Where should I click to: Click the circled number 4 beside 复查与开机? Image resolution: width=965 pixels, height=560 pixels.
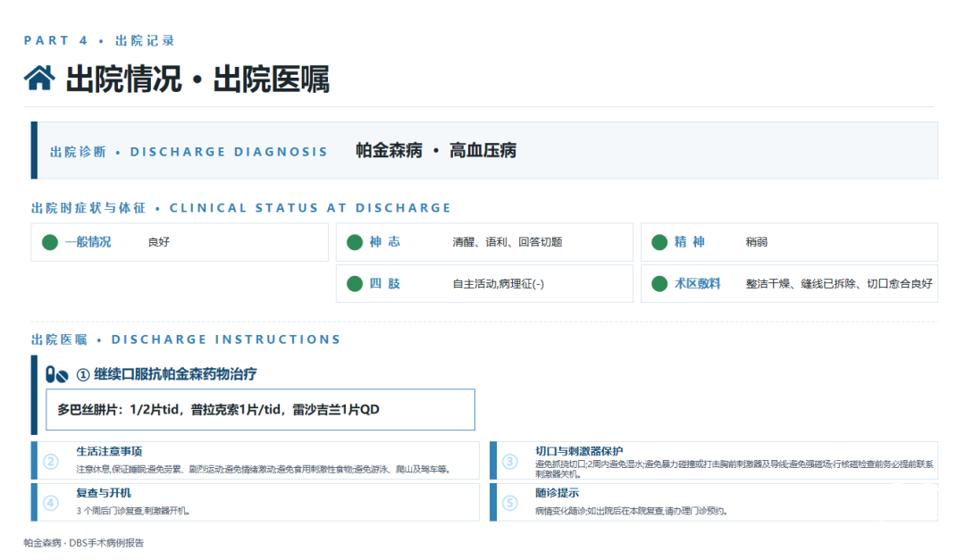coord(51,503)
